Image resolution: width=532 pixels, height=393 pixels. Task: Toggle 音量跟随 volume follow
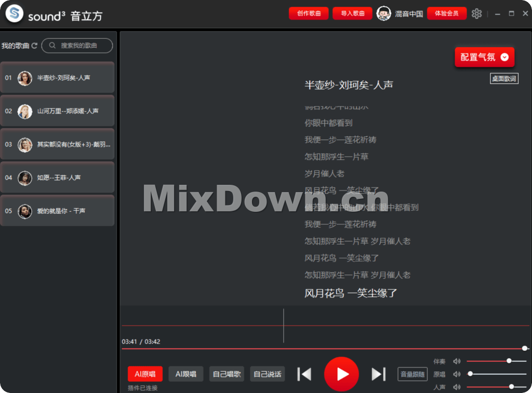pos(413,374)
